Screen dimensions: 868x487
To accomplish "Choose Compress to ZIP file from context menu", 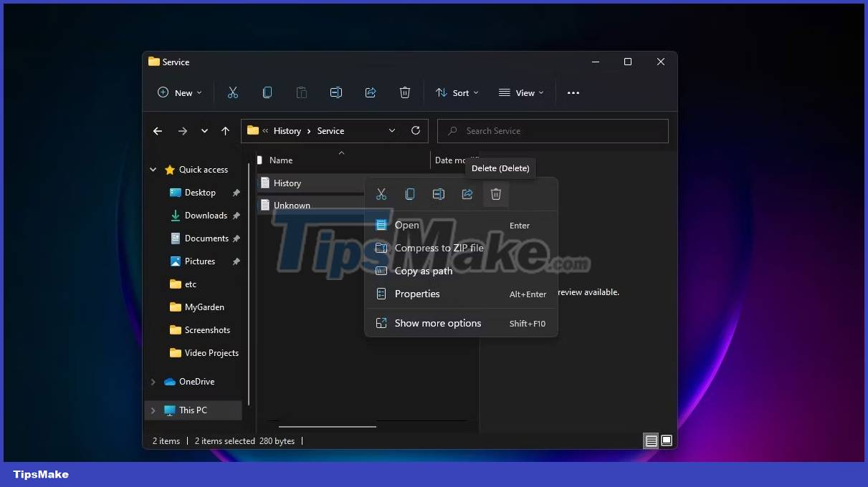I will coord(439,248).
